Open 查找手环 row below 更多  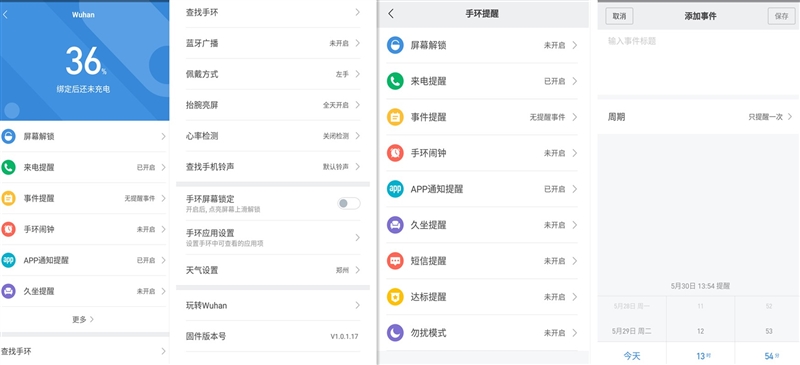point(84,351)
